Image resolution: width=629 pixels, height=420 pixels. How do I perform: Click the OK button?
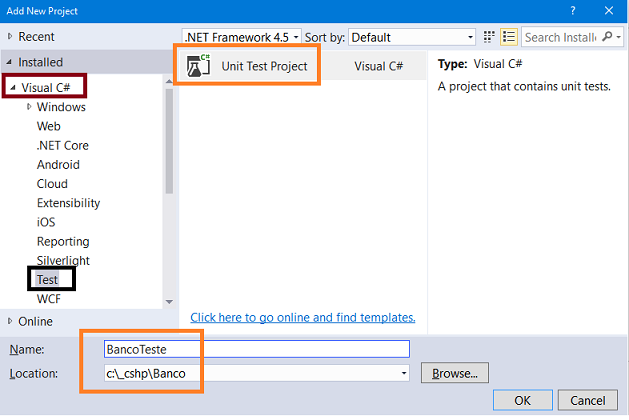(523, 400)
